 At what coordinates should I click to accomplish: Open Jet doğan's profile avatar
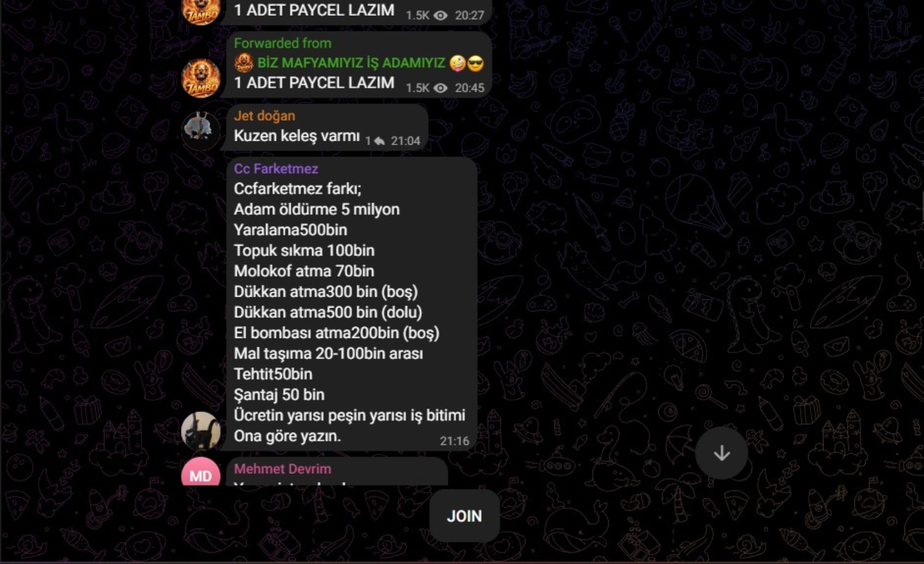[201, 131]
